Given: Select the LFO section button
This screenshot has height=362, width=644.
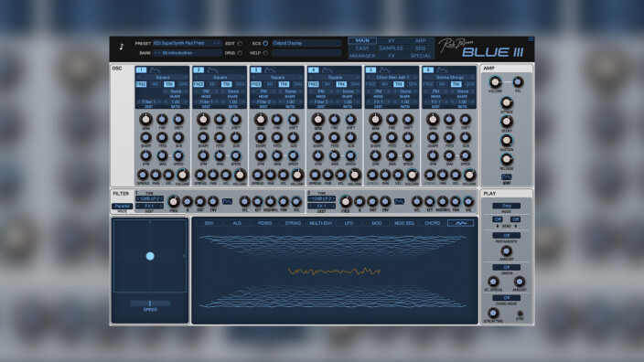Looking at the screenshot, I should [349, 223].
